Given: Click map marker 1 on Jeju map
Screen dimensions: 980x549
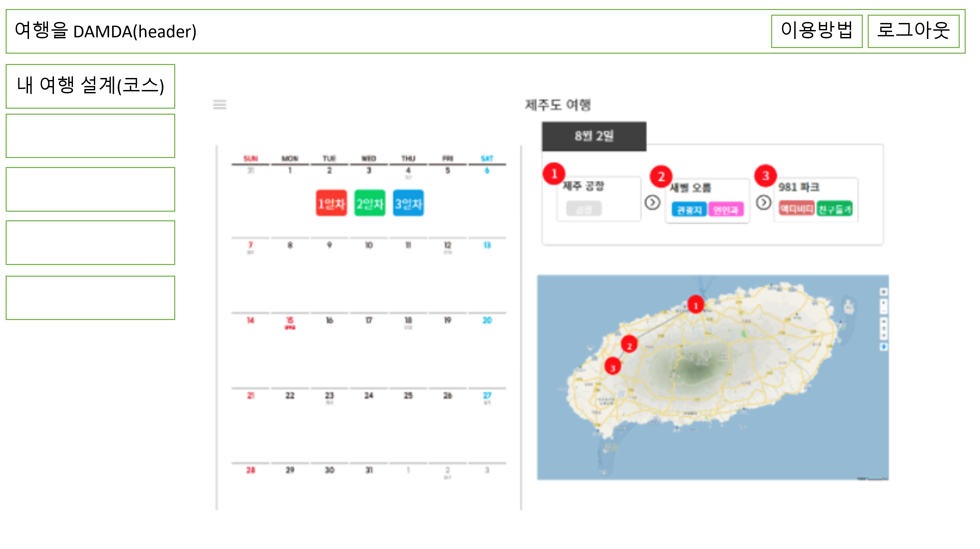Looking at the screenshot, I should [x=696, y=305].
